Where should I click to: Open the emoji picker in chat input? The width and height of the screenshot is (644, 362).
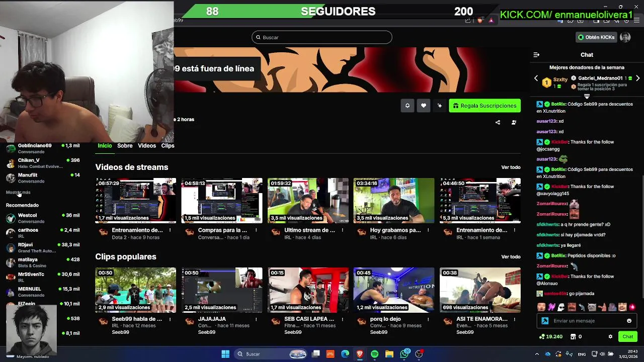click(x=629, y=321)
